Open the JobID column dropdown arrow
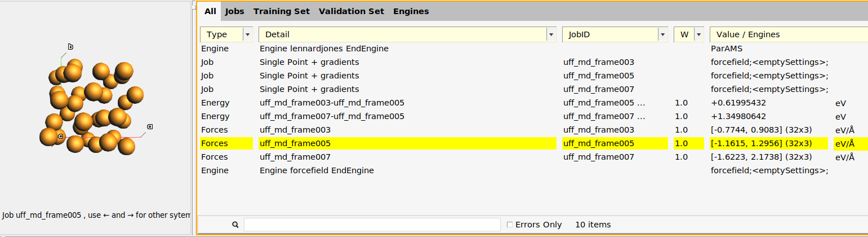The height and width of the screenshot is (237, 868). [662, 34]
